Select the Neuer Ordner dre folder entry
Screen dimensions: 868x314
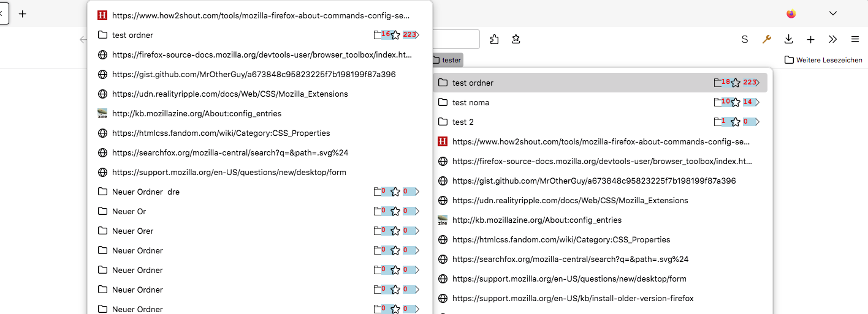(146, 192)
